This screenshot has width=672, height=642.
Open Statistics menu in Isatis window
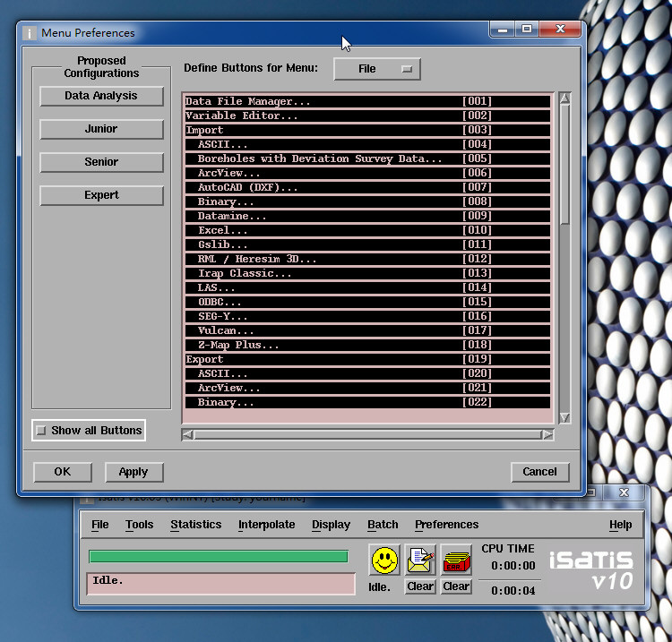[x=196, y=524]
